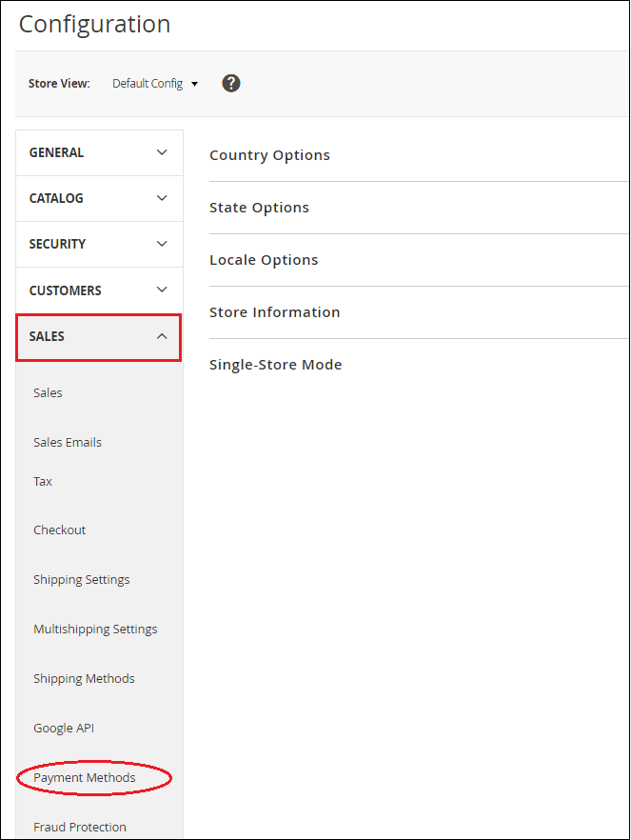
Task: Expand the Store Information section
Action: pyautogui.click(x=275, y=312)
